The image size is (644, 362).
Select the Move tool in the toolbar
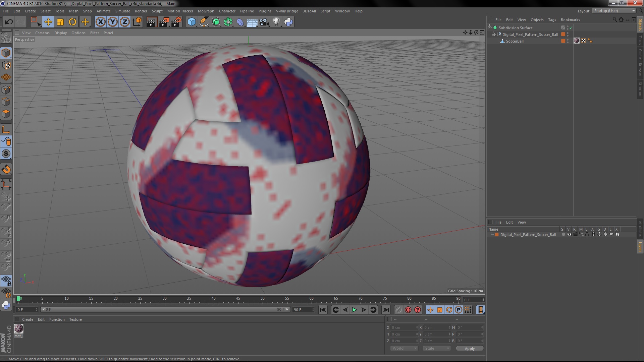[x=48, y=22]
